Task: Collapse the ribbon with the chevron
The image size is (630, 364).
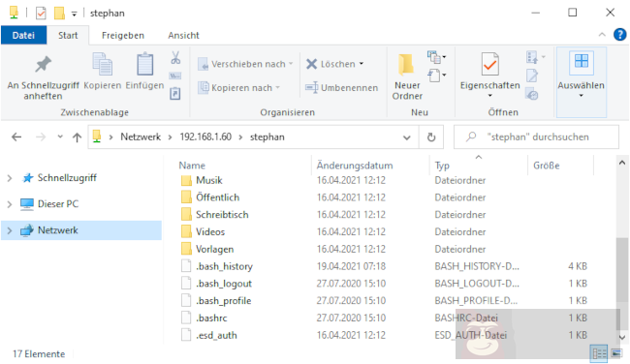Action: click(x=602, y=35)
